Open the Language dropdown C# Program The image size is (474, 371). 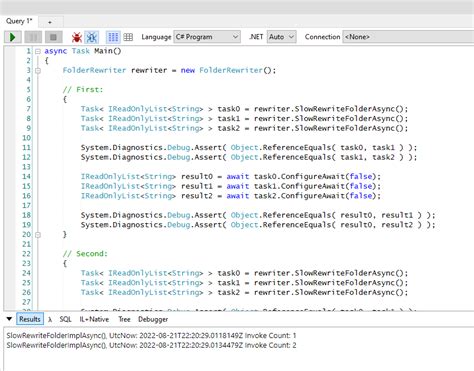point(207,37)
